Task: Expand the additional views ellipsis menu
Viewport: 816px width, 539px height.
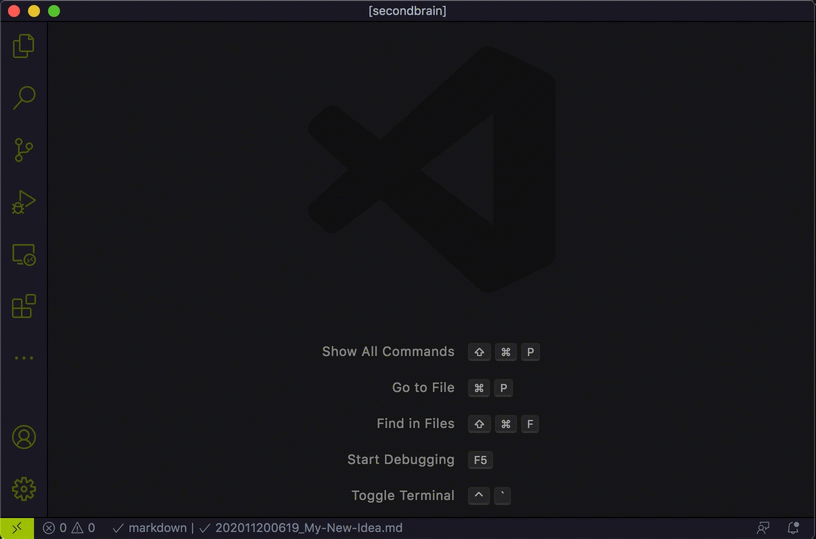Action: 23,358
